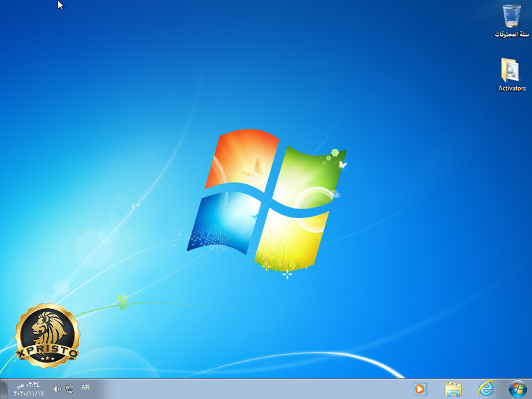The height and width of the screenshot is (399, 532).
Task: Click the Show desktop strip
Action: click(x=3, y=389)
